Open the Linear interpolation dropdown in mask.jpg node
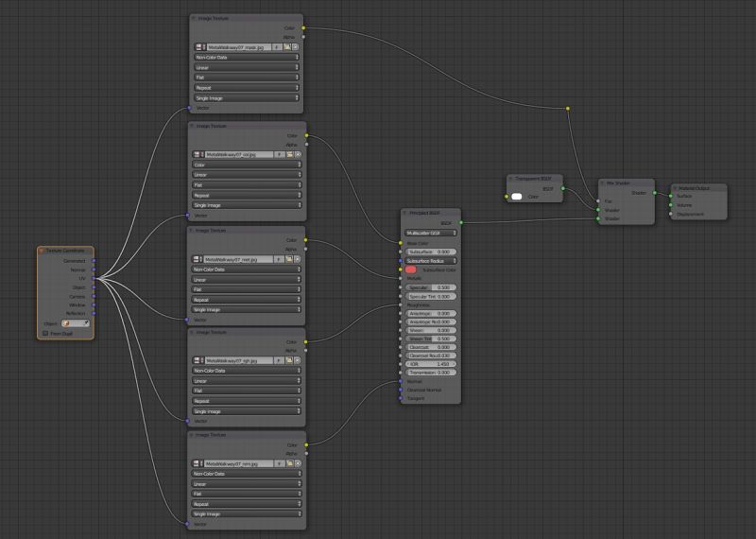Screen dimensions: 756x539 [x=247, y=67]
